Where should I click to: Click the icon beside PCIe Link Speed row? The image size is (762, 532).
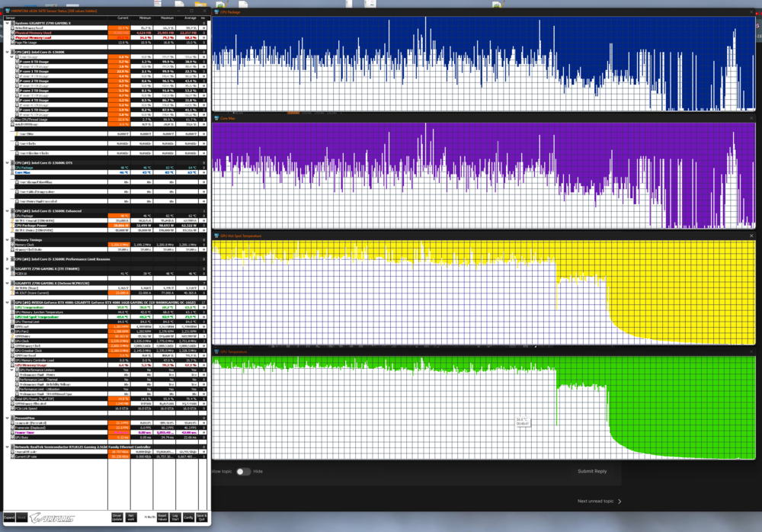pyautogui.click(x=13, y=409)
